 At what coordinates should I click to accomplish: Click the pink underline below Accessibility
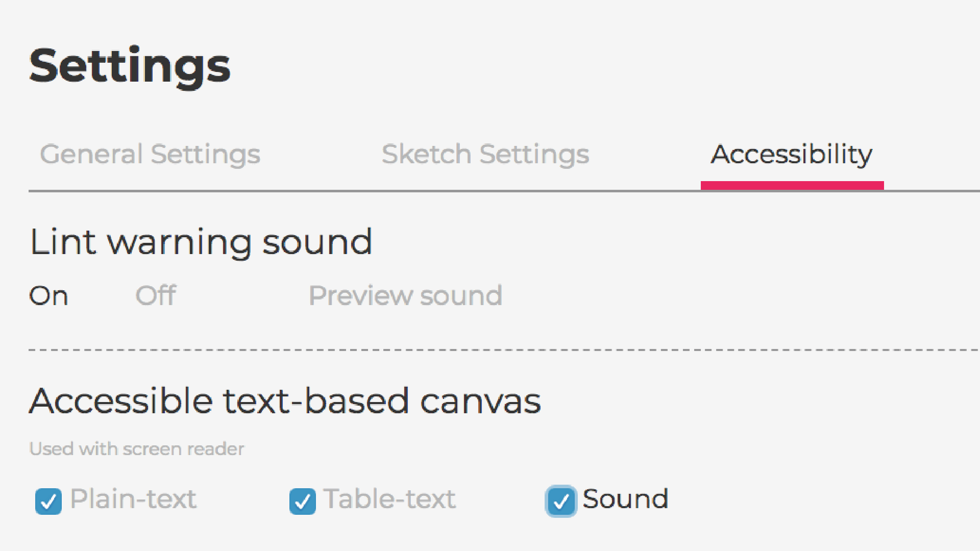792,185
